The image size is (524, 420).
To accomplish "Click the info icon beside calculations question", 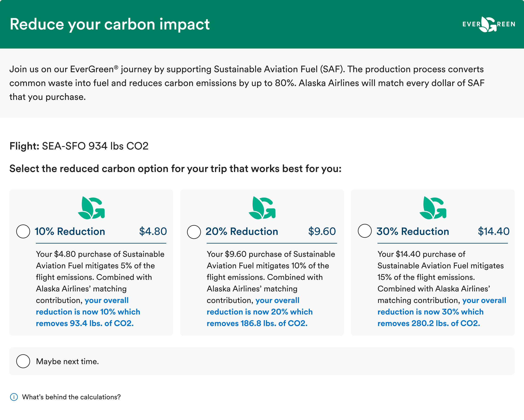I will click(14, 397).
